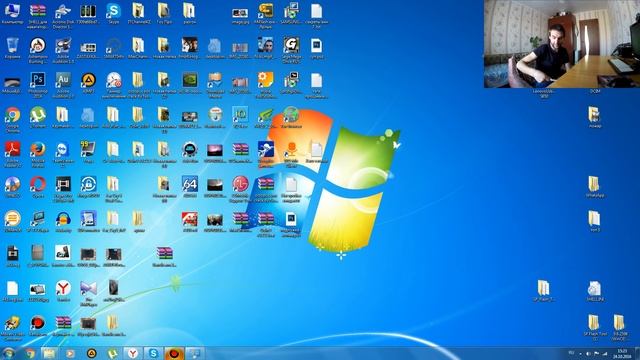Click the Show desktop strip after the clock

638,353
